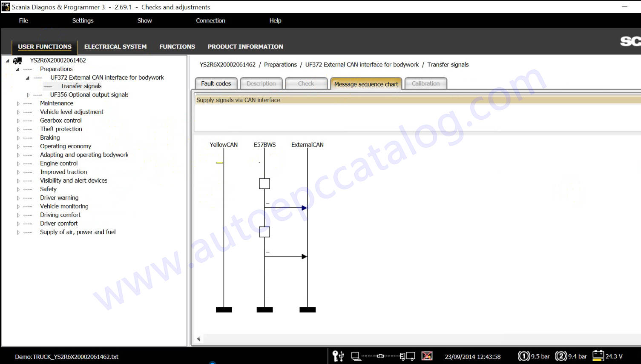Click the brake circuit 1 pressure icon
Image resolution: width=641 pixels, height=364 pixels.
[523, 356]
